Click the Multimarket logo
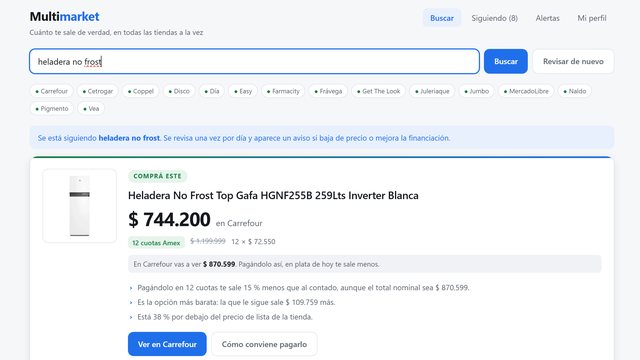 click(64, 16)
